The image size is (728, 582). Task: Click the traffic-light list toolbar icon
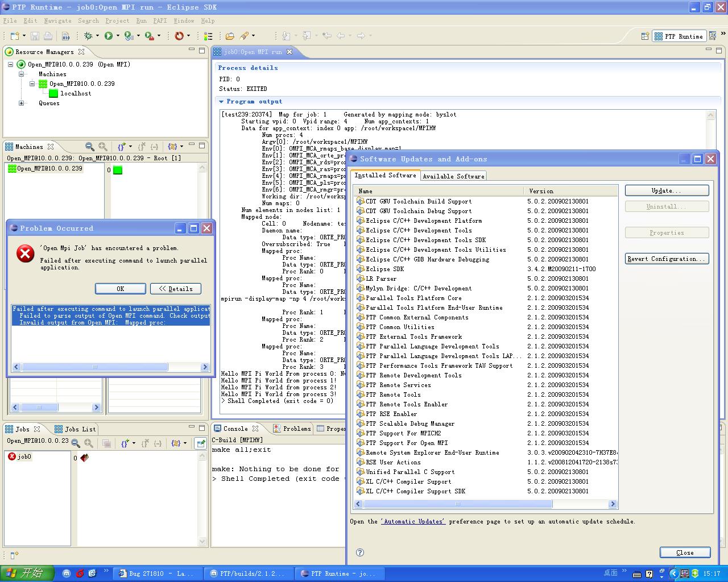(x=208, y=36)
